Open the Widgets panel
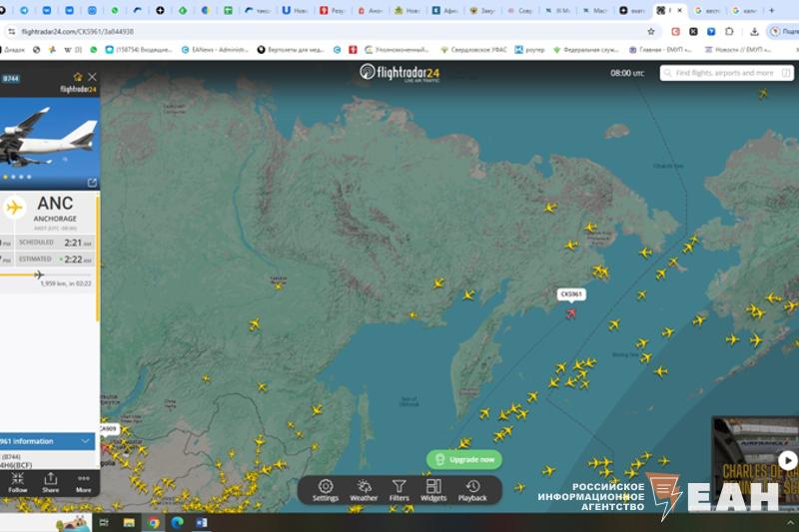 pos(433,489)
